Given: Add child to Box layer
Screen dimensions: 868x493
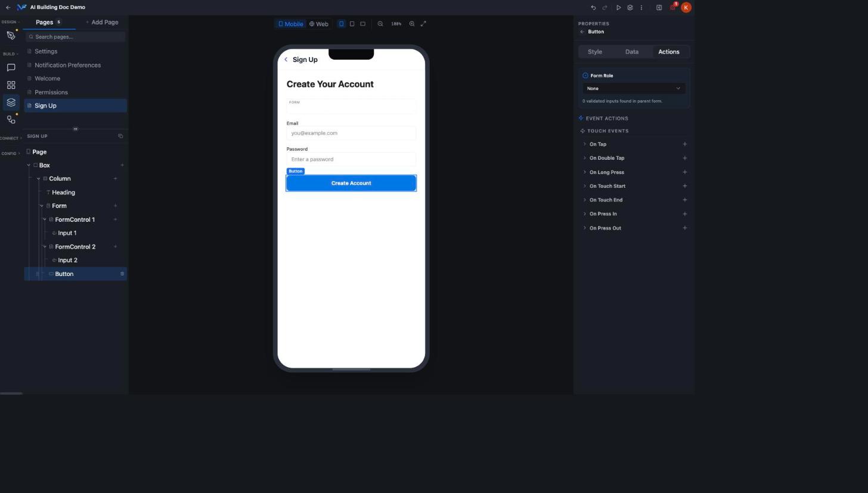Looking at the screenshot, I should coord(122,165).
